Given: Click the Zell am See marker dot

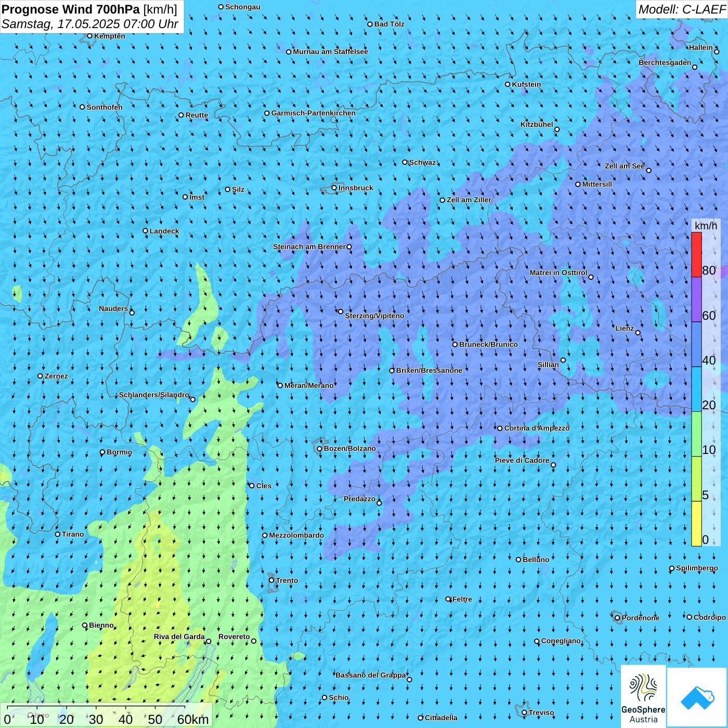Looking at the screenshot, I should [648, 170].
